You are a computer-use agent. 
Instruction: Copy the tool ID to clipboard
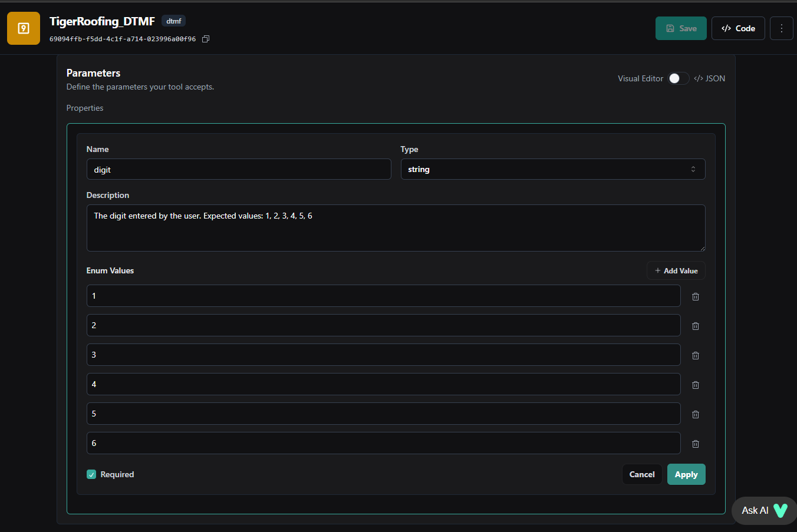click(206, 39)
